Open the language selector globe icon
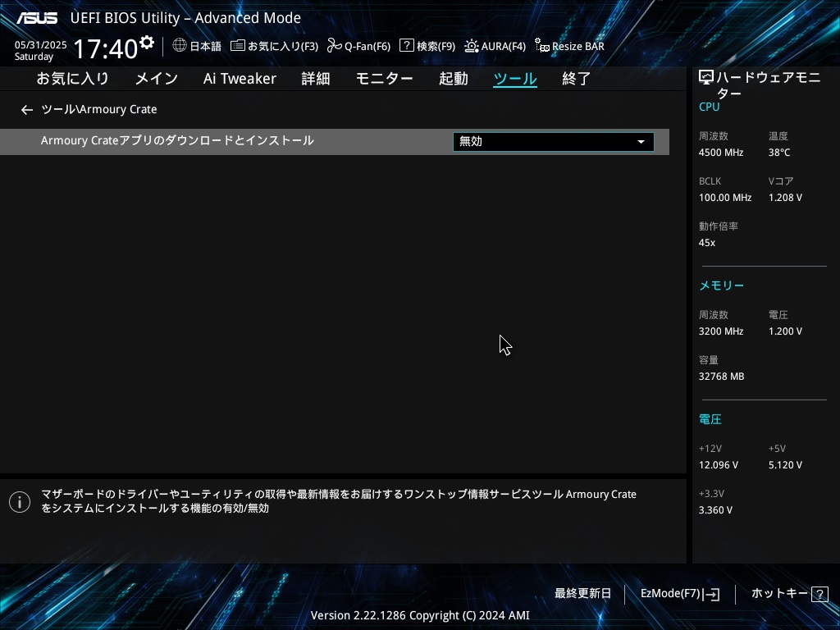The width and height of the screenshot is (840, 630). pyautogui.click(x=180, y=45)
